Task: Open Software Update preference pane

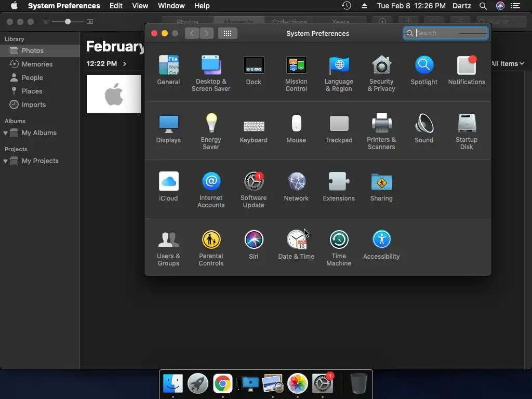Action: (x=254, y=190)
